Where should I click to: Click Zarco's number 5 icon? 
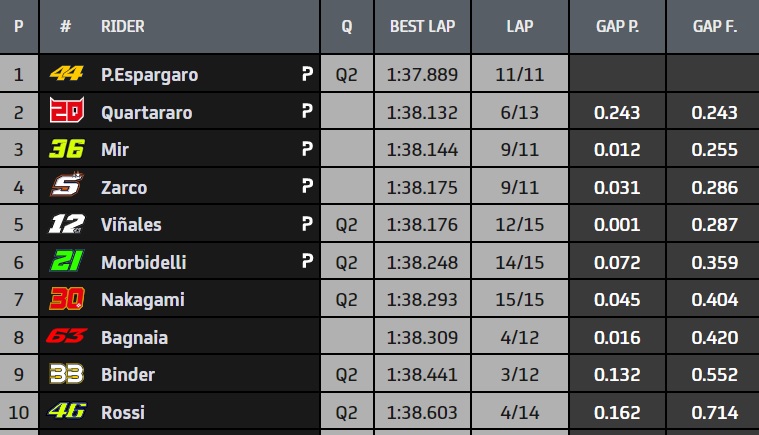[x=66, y=187]
